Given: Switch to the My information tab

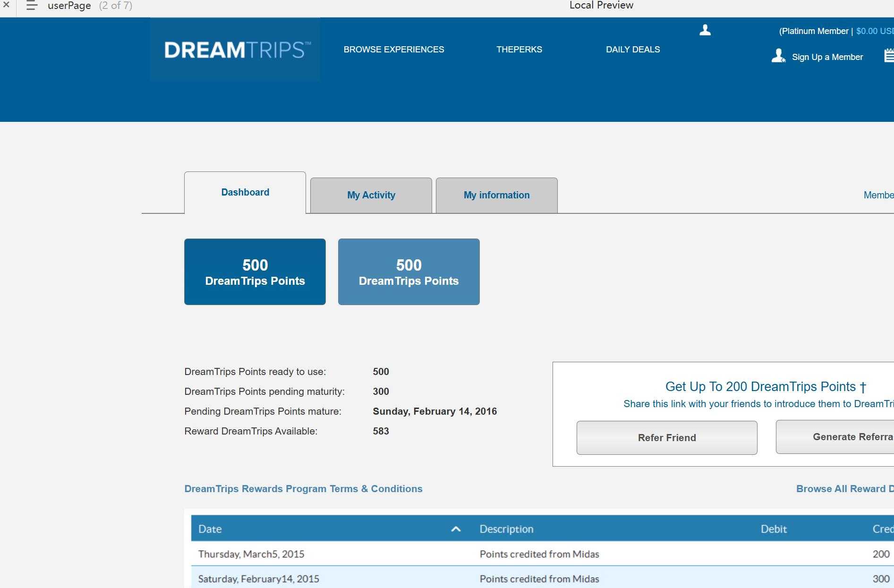Looking at the screenshot, I should [x=497, y=196].
